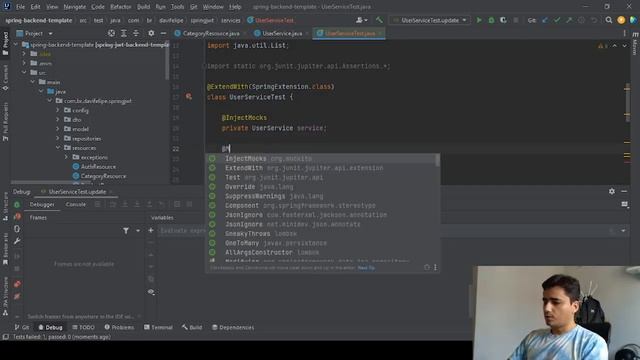Open the IDE updates orange circle icon

click(x=621, y=20)
